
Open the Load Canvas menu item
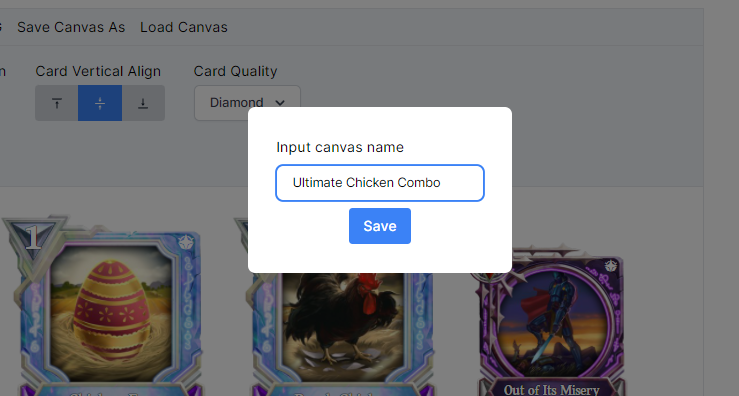point(184,27)
